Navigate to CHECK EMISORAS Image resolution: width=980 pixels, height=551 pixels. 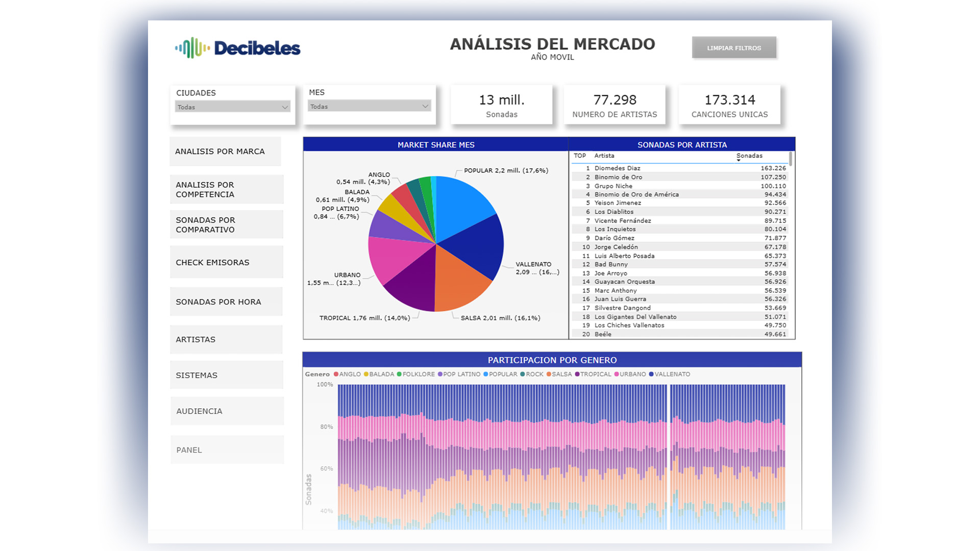(x=227, y=262)
